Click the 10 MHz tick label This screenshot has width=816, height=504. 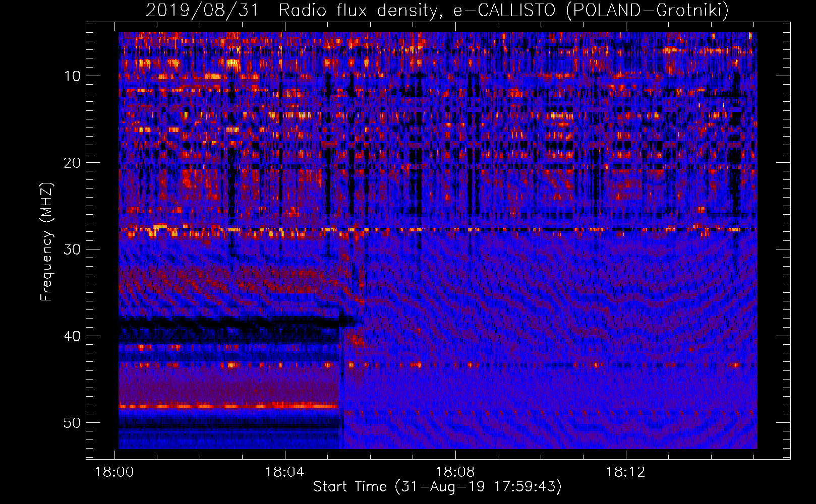click(73, 76)
